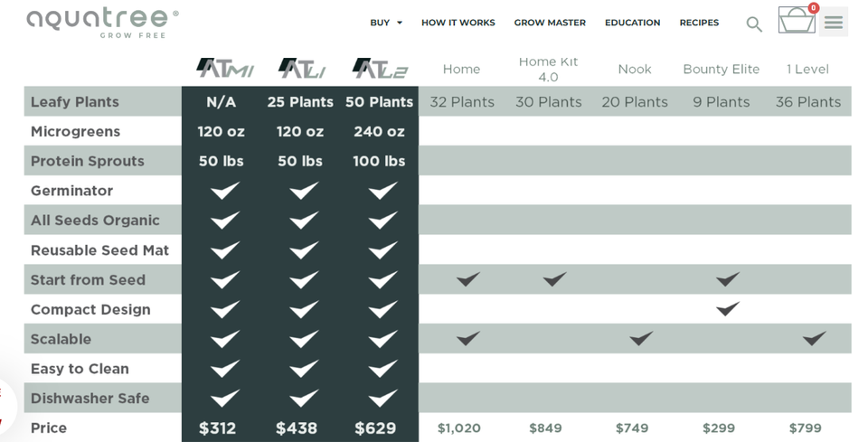The image size is (868, 442).
Task: Click 1 Level Scalable checkmark
Action: point(815,337)
